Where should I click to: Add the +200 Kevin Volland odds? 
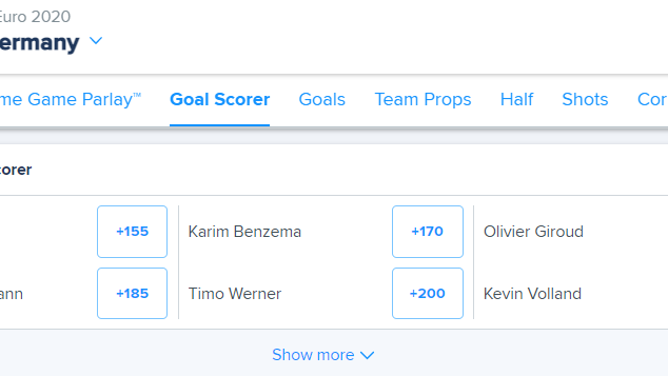[428, 293]
